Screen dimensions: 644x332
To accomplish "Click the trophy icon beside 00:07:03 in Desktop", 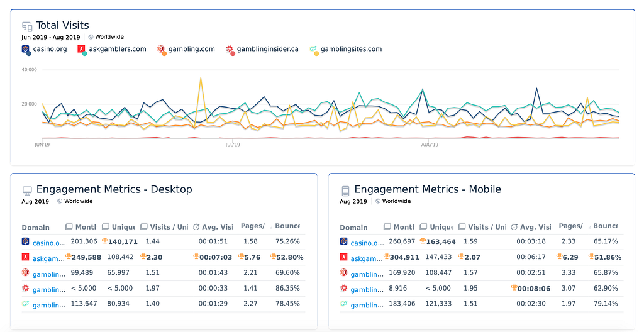I will pos(196,257).
